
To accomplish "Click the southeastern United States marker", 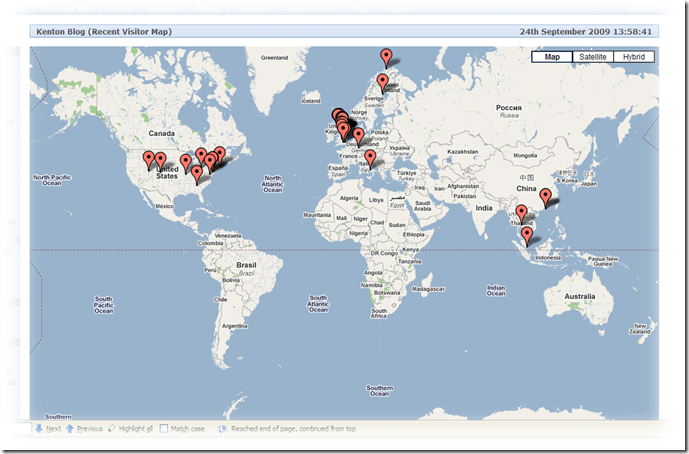I will coord(197,175).
